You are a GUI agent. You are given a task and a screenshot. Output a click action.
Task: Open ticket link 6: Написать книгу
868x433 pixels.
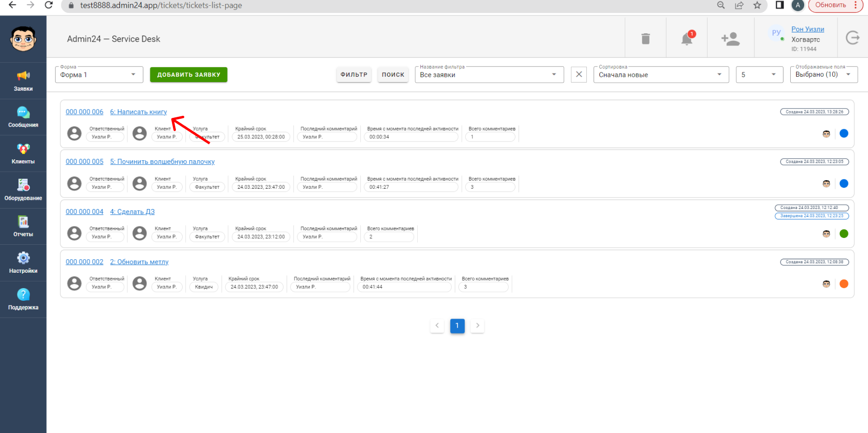(x=139, y=112)
